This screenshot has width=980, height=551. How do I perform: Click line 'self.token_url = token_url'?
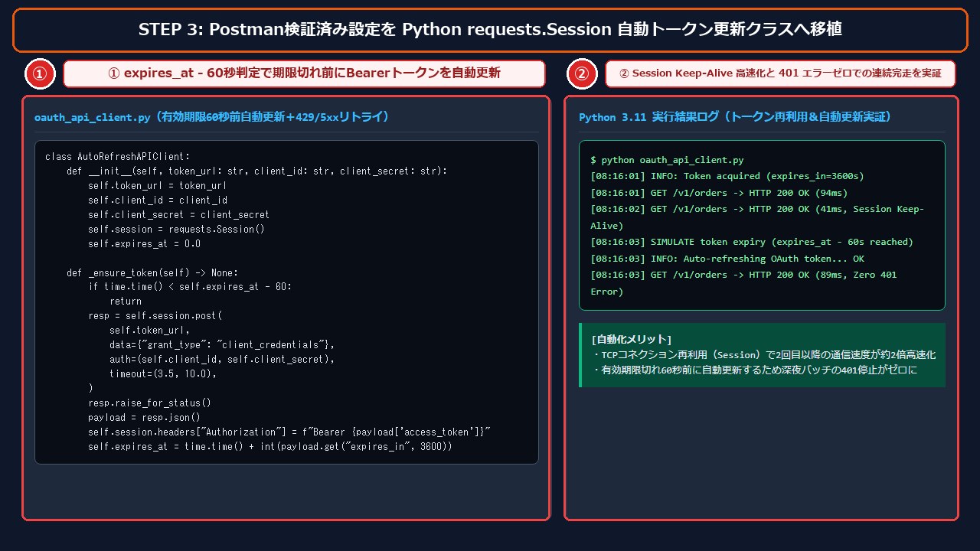click(x=158, y=186)
